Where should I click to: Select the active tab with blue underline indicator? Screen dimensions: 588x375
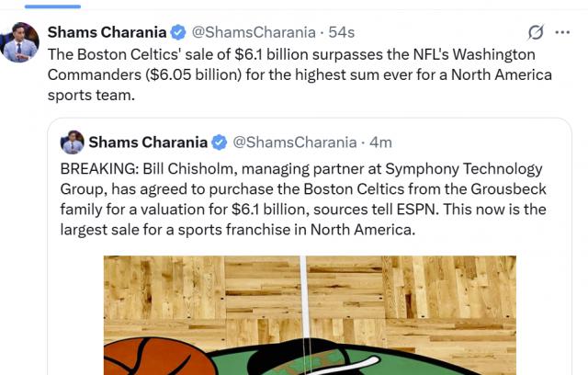[x=51, y=4]
